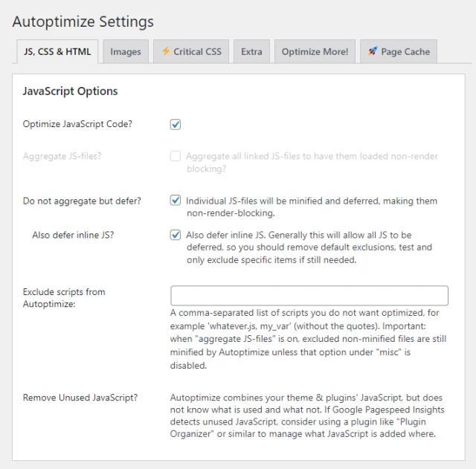The height and width of the screenshot is (469, 476).
Task: Enable the Aggregate JS-files checkbox
Action: 176,157
